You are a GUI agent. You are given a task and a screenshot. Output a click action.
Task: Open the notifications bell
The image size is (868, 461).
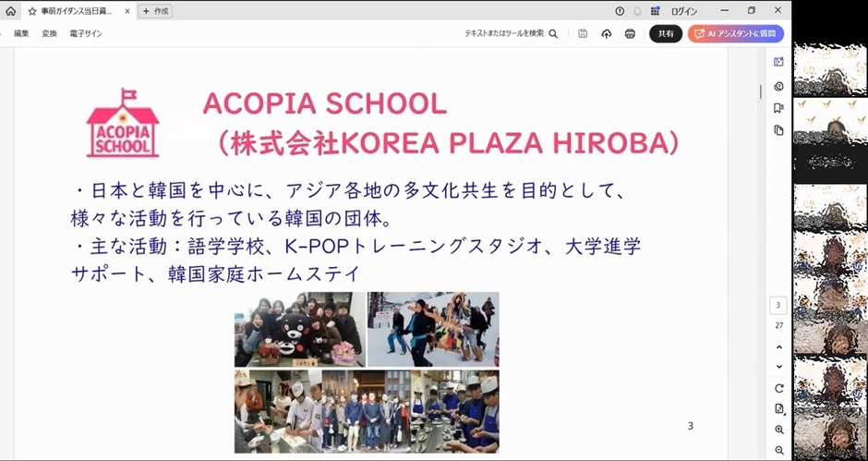point(637,11)
